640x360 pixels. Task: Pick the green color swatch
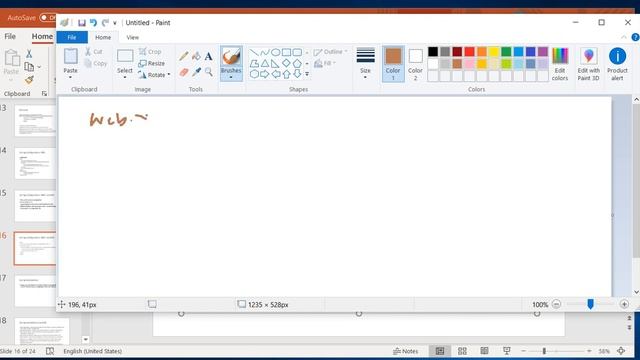pos(506,51)
